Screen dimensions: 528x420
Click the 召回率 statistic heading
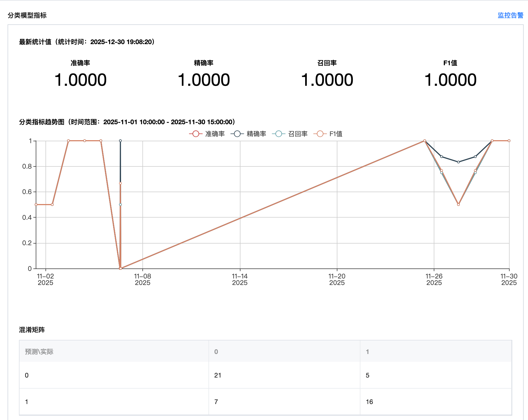pyautogui.click(x=327, y=63)
